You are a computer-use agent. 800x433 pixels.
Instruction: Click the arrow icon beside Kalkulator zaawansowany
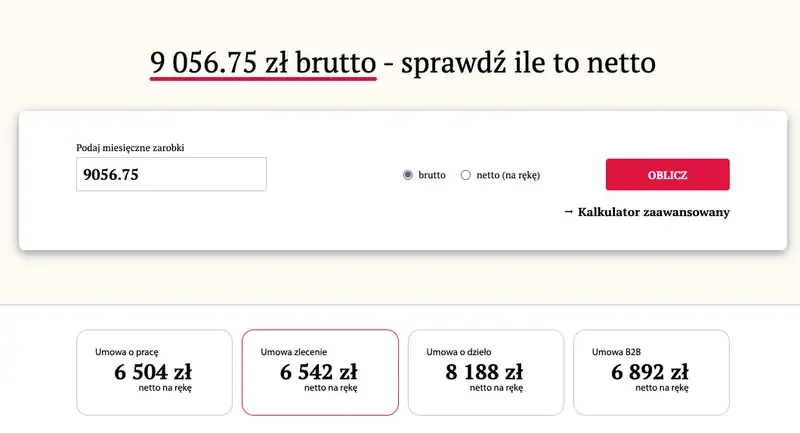568,211
